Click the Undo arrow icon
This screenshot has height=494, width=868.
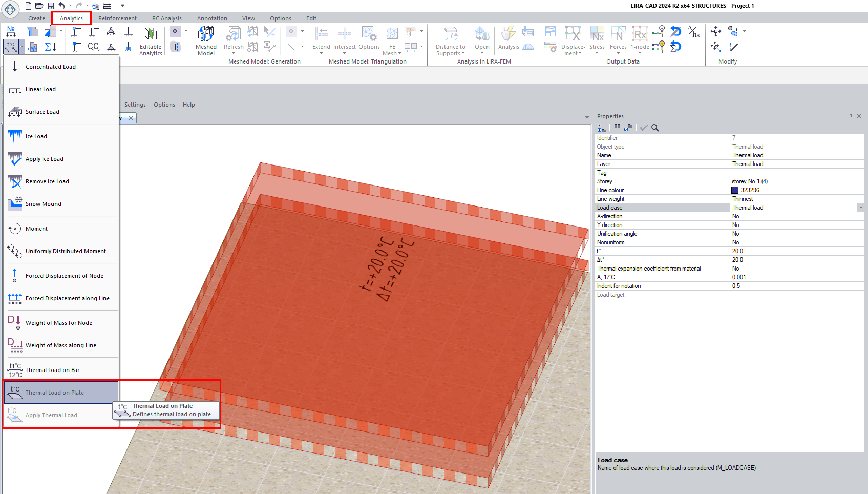click(62, 6)
